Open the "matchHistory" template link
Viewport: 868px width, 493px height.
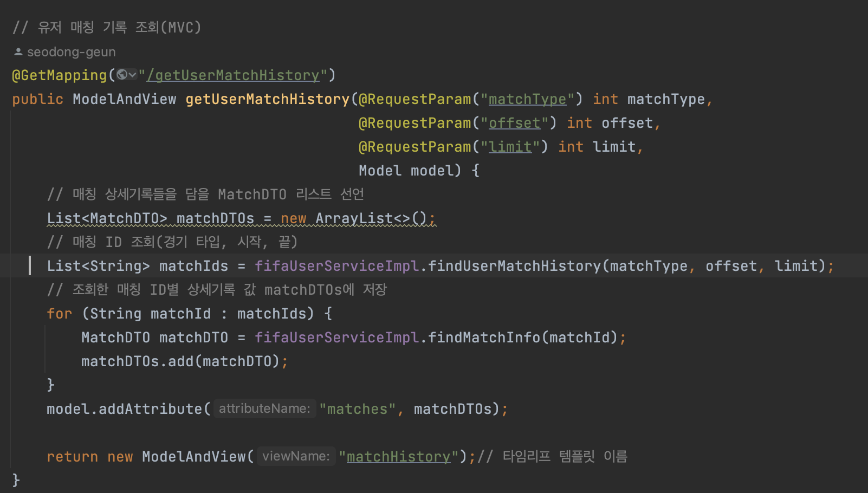[399, 457]
